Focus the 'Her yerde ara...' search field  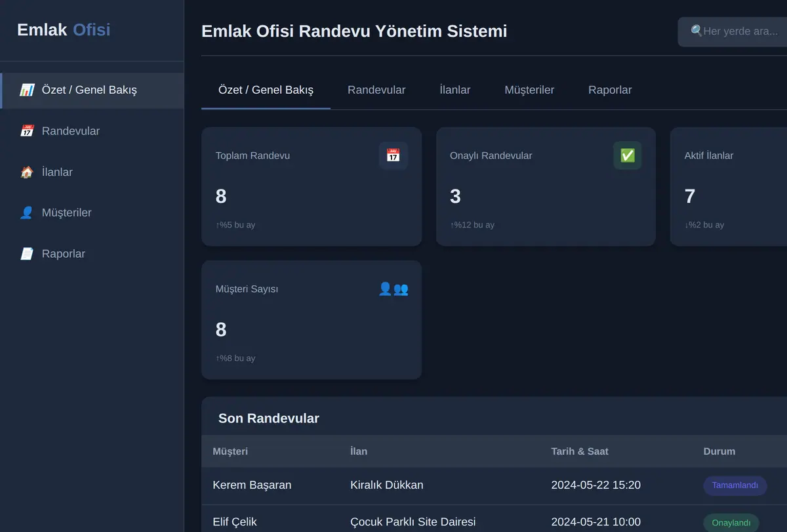pos(733,31)
